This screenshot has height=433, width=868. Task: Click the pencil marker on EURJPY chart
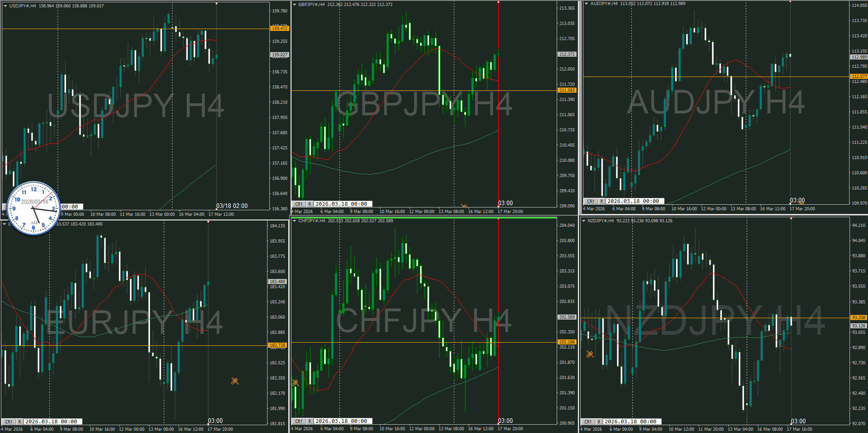pyautogui.click(x=235, y=381)
